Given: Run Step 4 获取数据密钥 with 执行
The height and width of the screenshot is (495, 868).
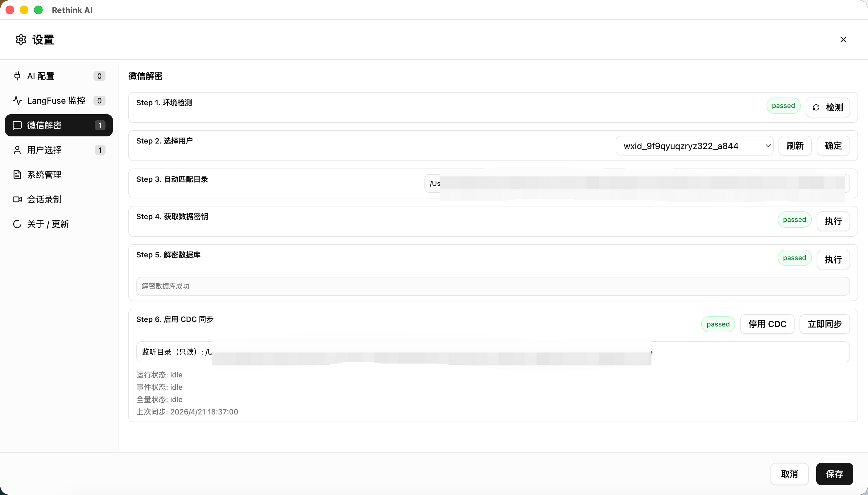Looking at the screenshot, I should pyautogui.click(x=833, y=221).
